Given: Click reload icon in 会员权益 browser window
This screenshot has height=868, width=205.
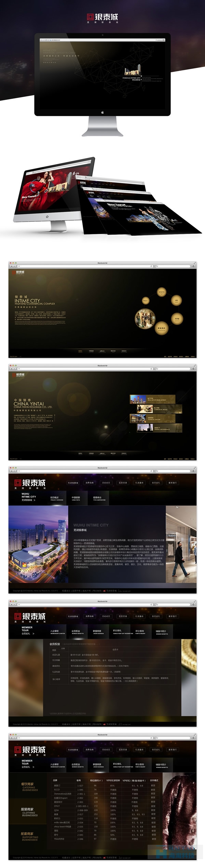Looking at the screenshot, I should (x=151, y=604).
